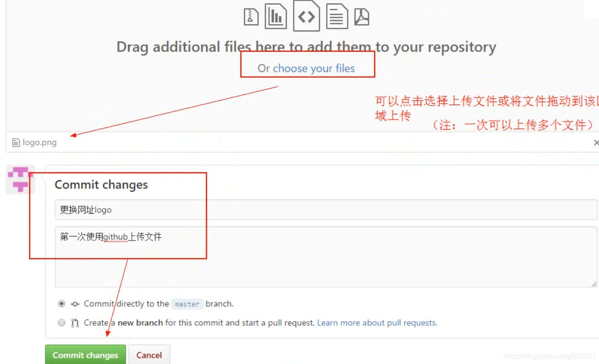Click the commit icon beside 'Commit directly'
599x364 pixels.
click(75, 304)
